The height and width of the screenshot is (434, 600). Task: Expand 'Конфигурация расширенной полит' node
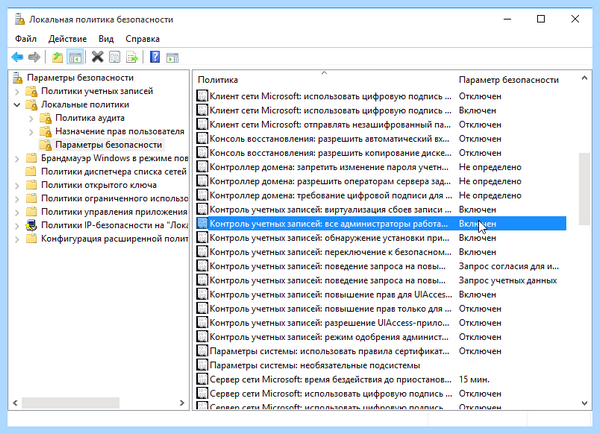click(17, 239)
